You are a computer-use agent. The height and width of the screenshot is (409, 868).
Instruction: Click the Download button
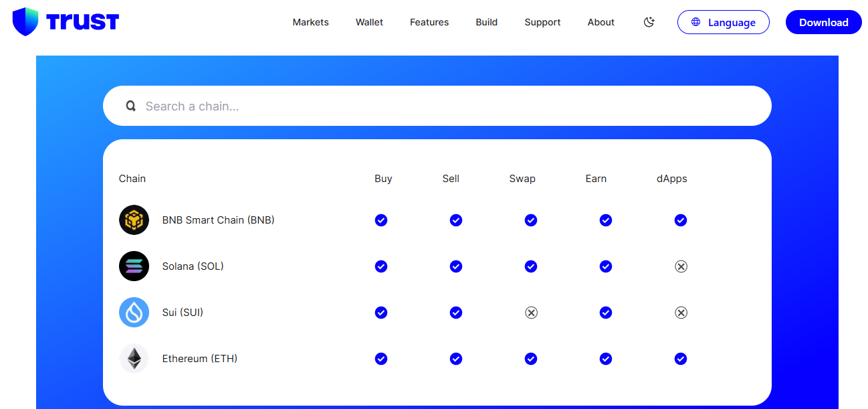coord(823,22)
